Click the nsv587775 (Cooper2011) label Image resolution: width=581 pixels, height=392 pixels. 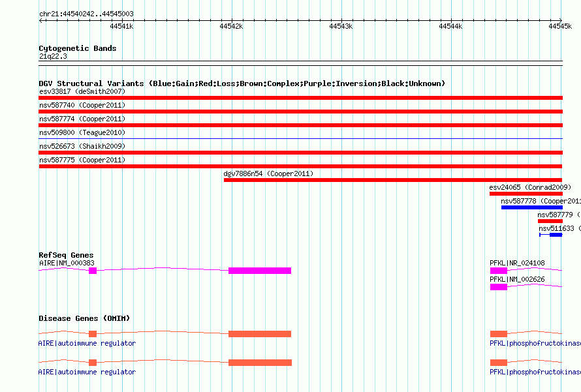82,160
